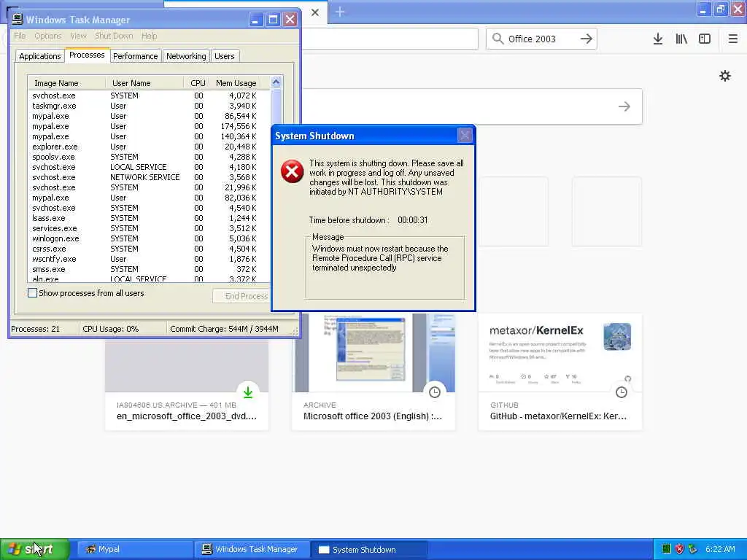Image resolution: width=747 pixels, height=560 pixels.
Task: Close the current browser tab with X
Action: tap(315, 12)
